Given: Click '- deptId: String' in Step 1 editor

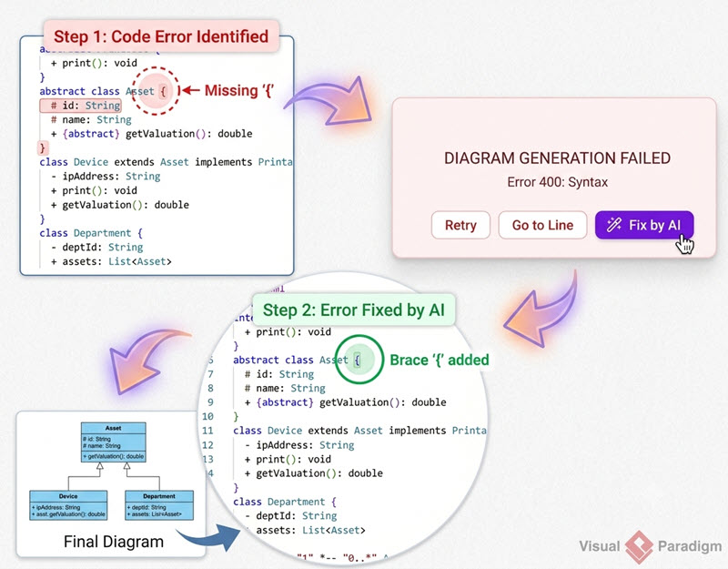Looking at the screenshot, I should (96, 248).
